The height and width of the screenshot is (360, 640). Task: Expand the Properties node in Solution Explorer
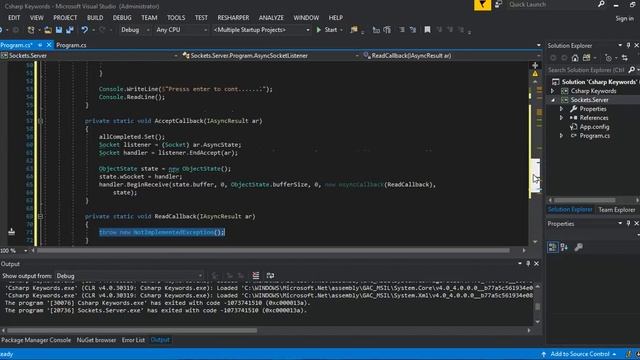click(x=561, y=109)
